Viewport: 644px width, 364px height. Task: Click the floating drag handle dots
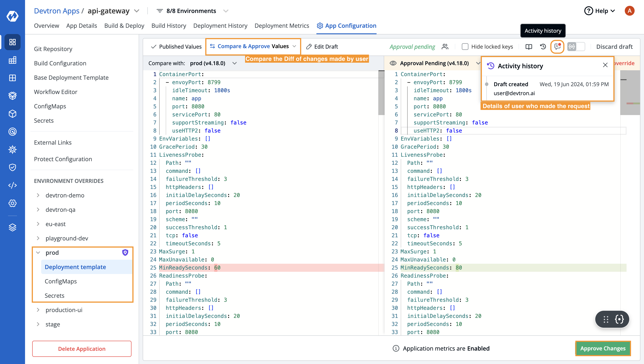[606, 319]
